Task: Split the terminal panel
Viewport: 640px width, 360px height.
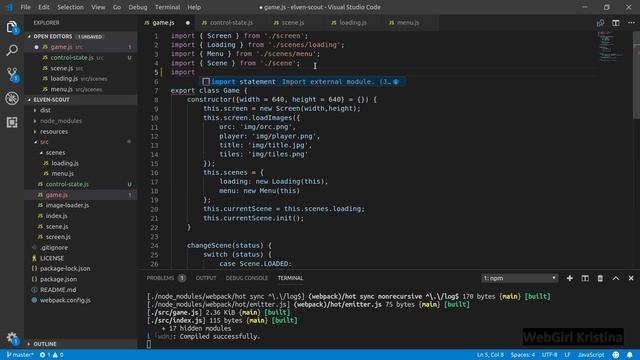Action: pyautogui.click(x=585, y=278)
